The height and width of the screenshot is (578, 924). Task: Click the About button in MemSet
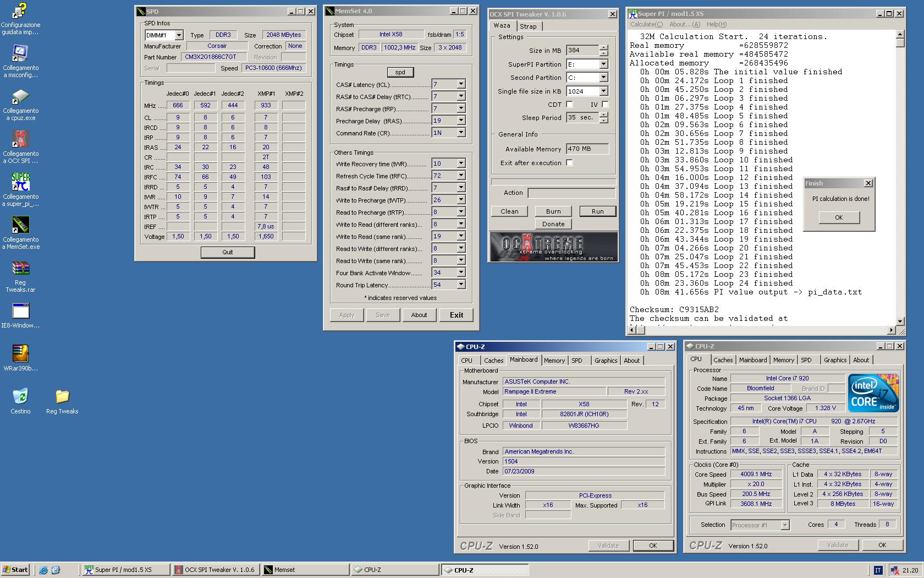coord(419,315)
